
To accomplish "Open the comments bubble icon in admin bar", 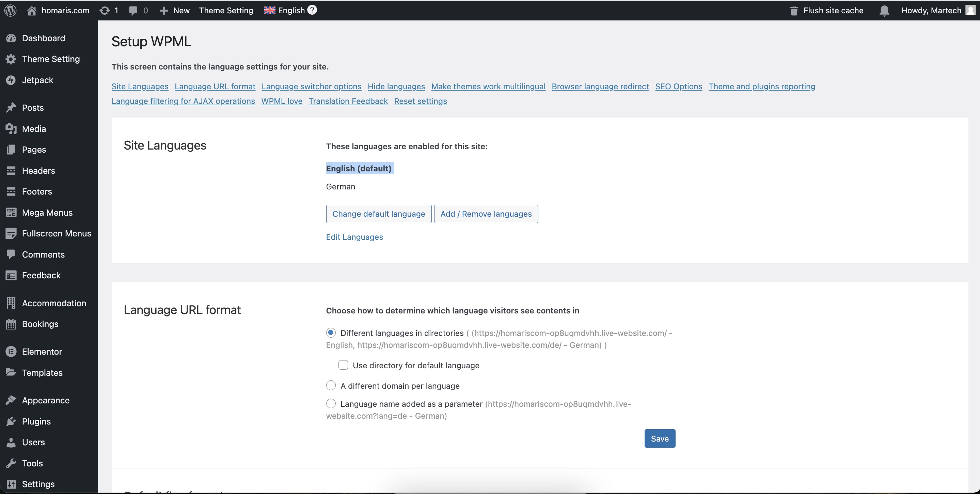I will [133, 11].
